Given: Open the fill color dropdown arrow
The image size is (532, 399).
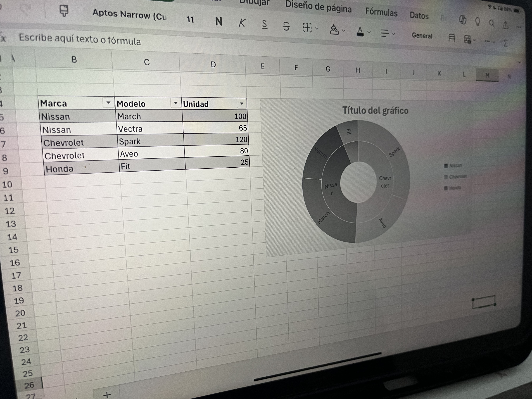Looking at the screenshot, I should (344, 30).
